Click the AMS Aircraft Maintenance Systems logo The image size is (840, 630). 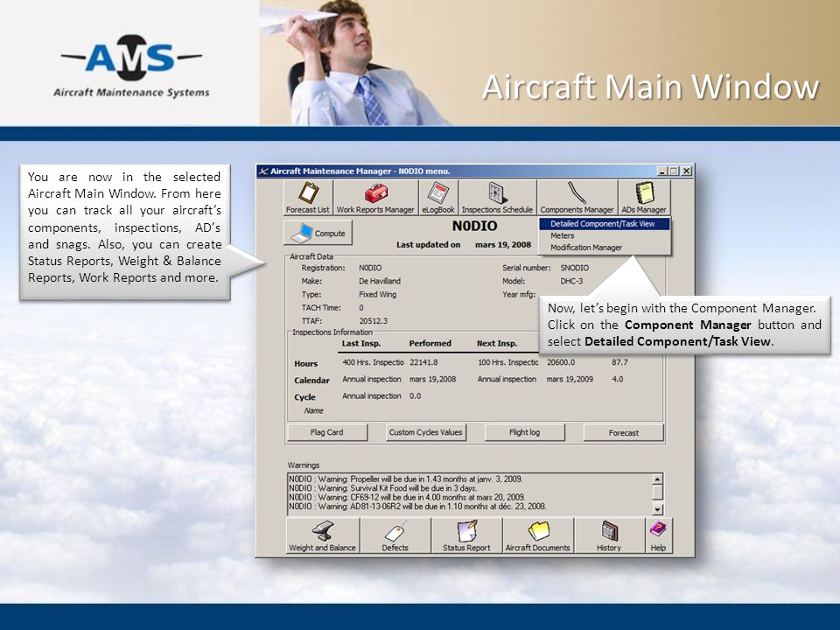click(131, 66)
